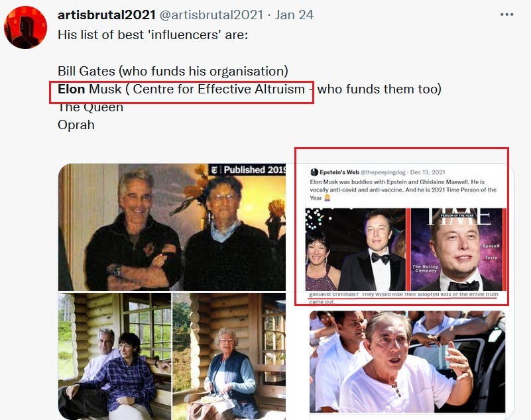Open the photo of two men labeled Published 2019
The width and height of the screenshot is (531, 420).
point(172,227)
